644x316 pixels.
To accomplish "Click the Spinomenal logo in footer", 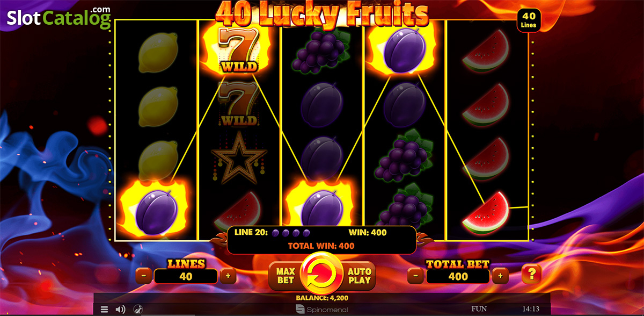I will pos(322,310).
